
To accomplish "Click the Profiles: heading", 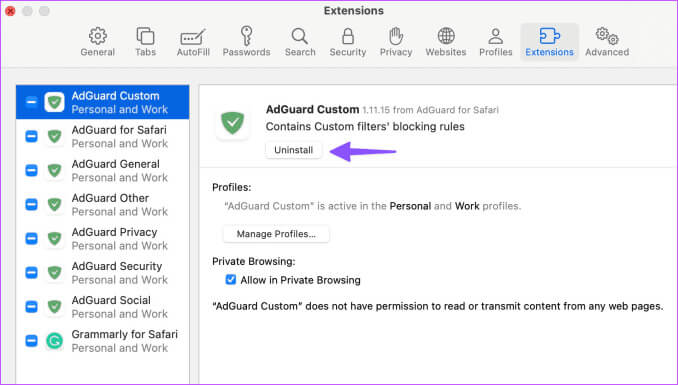I will click(x=231, y=187).
